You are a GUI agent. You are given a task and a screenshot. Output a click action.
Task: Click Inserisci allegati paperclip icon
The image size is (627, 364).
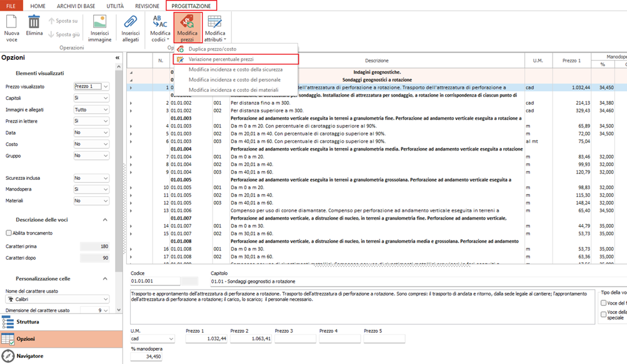131,22
